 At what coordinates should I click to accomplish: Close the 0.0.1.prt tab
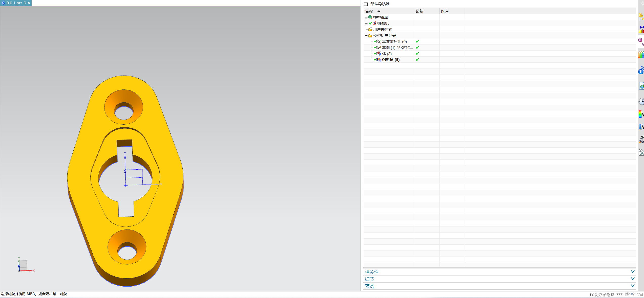coord(29,3)
